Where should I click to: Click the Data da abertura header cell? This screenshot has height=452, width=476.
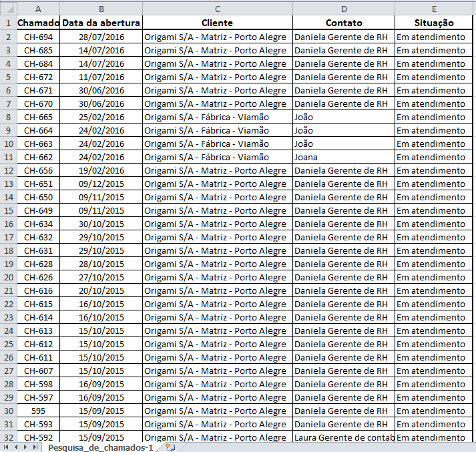coord(101,23)
